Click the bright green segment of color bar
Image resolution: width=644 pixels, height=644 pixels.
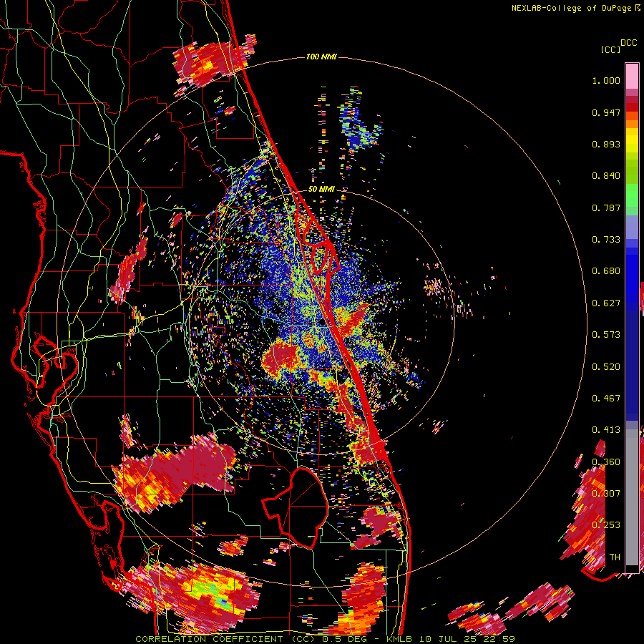point(632,195)
